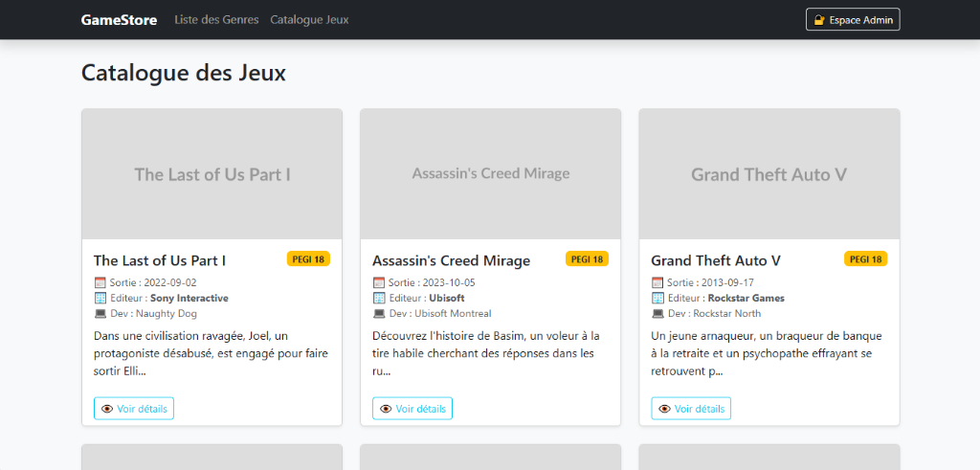Screen dimensions: 980x470
Task: Click eye icon on Grand Theft Auto details button
Action: [664, 409]
